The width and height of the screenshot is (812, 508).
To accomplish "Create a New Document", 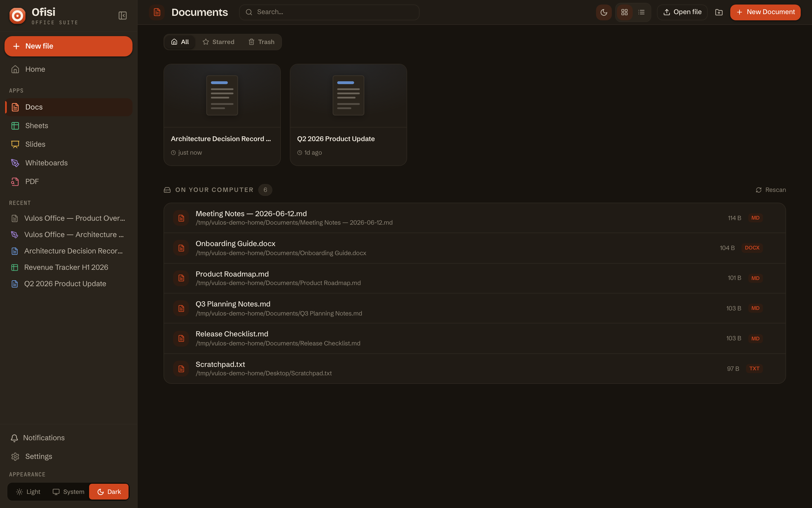I will [x=765, y=12].
